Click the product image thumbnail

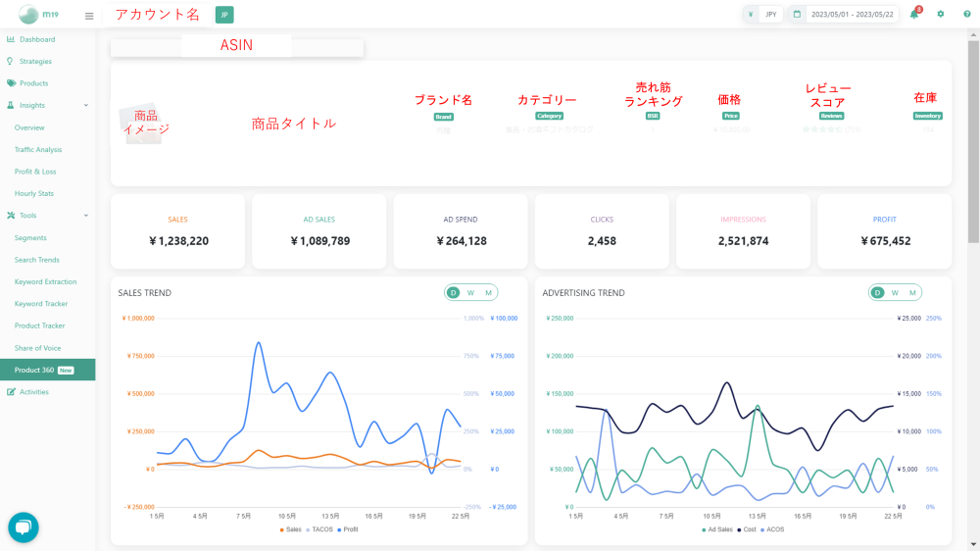pyautogui.click(x=143, y=124)
